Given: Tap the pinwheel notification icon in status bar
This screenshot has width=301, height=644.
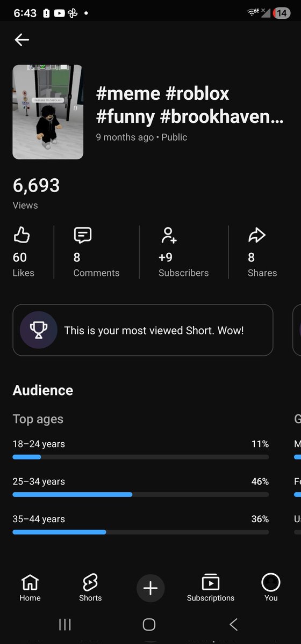Looking at the screenshot, I should click(73, 13).
